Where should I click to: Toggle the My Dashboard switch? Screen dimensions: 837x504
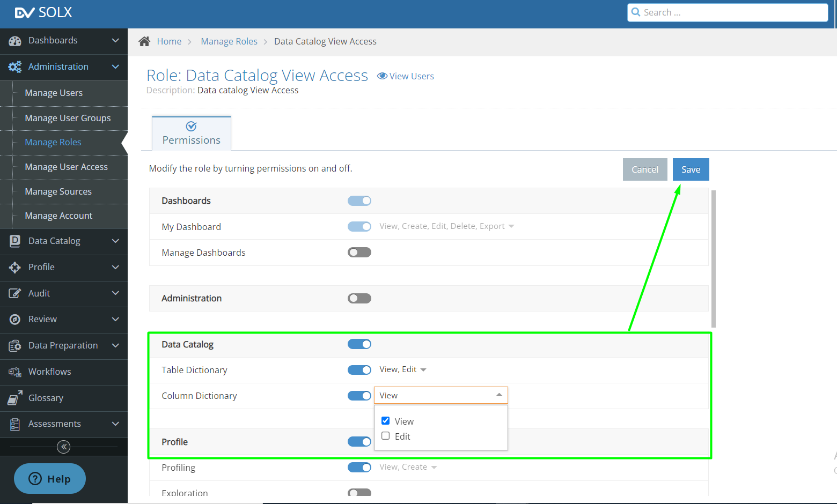(x=359, y=226)
